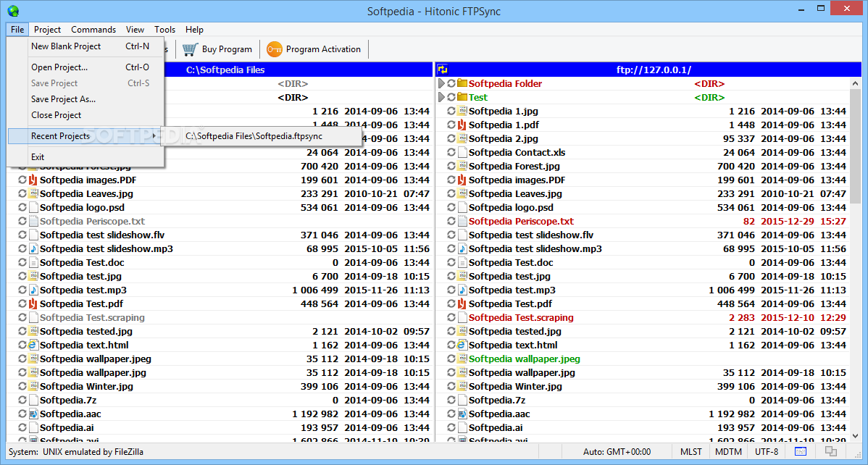Click MDTM in the status bar
This screenshot has width=868, height=465.
tap(728, 452)
